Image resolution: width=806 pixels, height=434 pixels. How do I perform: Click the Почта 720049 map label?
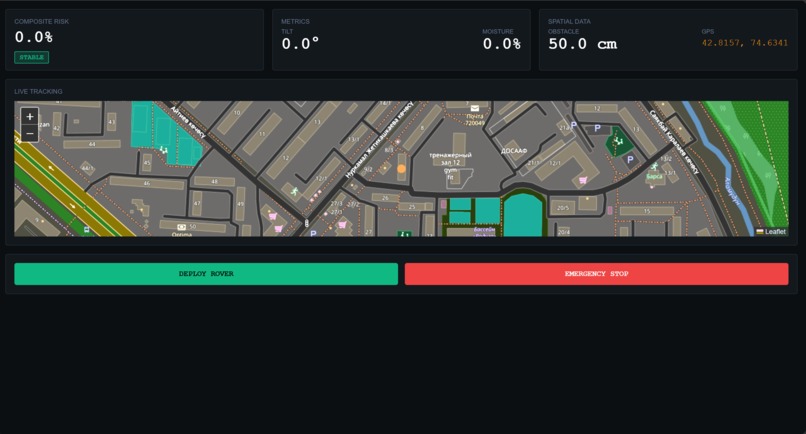click(x=474, y=120)
